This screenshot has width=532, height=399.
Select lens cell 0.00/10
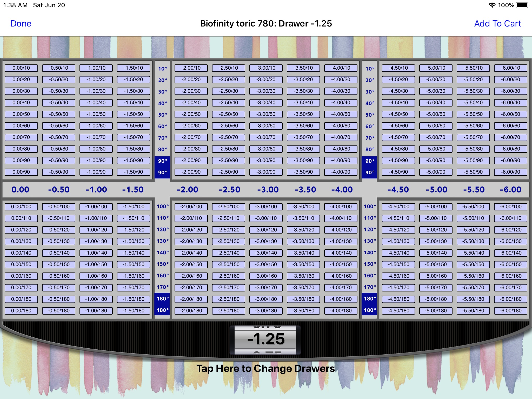(21, 68)
